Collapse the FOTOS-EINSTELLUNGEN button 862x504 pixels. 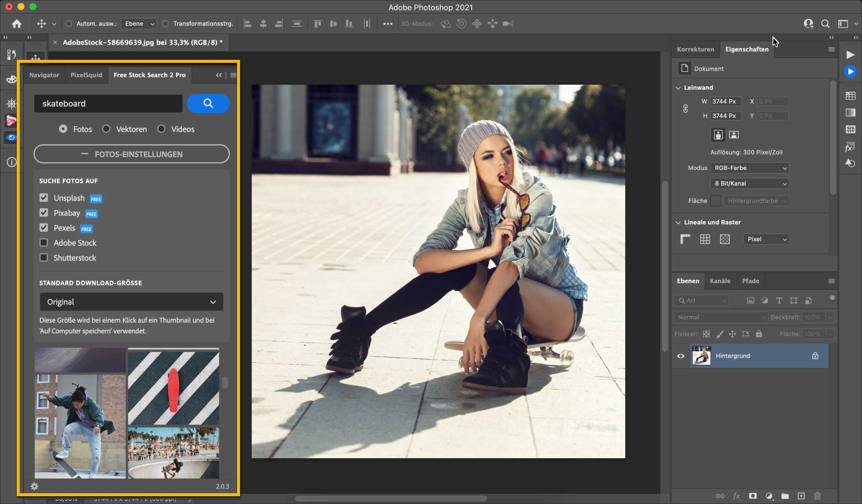(x=131, y=154)
